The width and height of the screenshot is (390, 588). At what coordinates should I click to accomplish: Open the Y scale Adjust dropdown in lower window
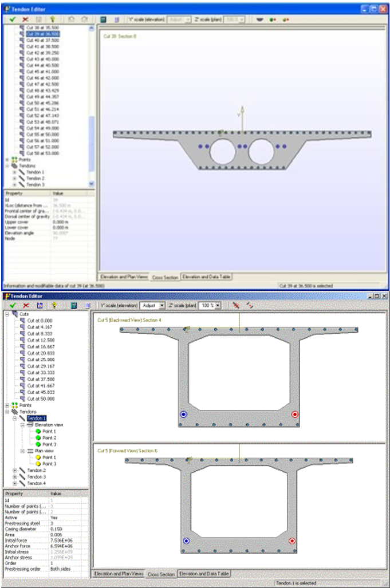(162, 306)
